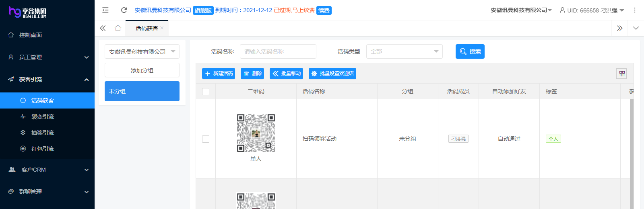Go to the home tab icon
The height and width of the screenshot is (209, 644).
(x=118, y=28)
